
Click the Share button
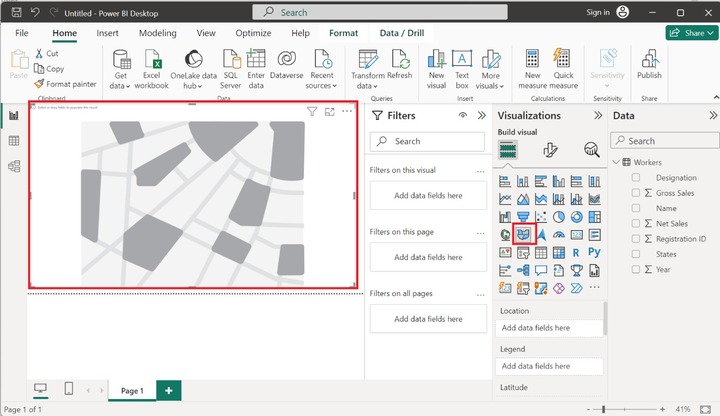pos(692,33)
